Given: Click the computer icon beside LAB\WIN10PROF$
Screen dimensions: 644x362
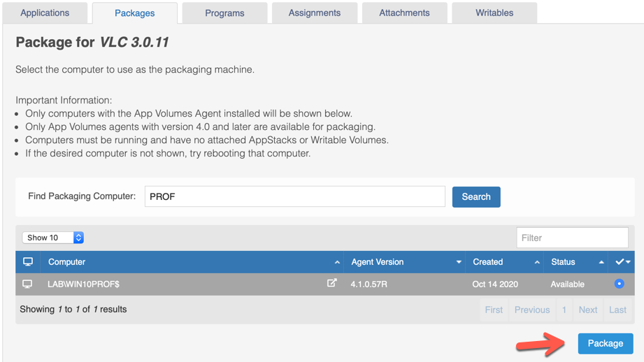Looking at the screenshot, I should point(27,284).
